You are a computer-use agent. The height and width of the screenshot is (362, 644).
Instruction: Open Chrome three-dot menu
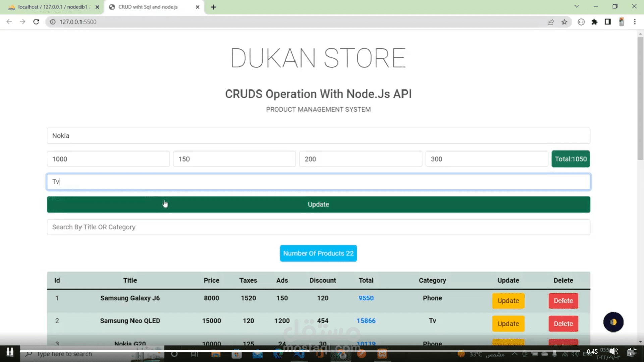click(635, 22)
